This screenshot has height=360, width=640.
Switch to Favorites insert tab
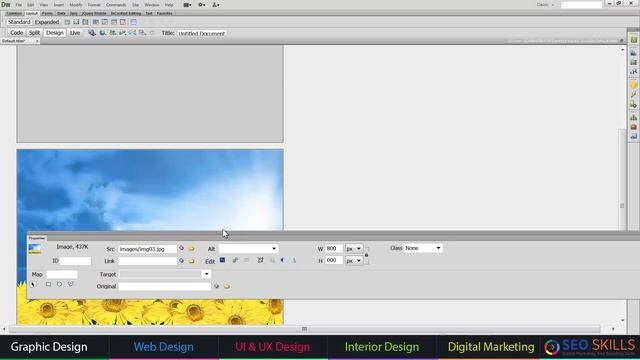pos(164,13)
